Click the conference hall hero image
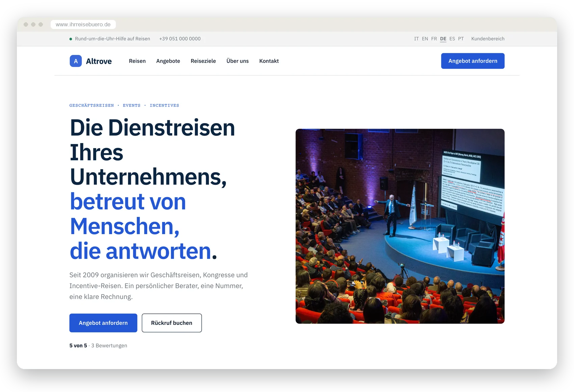 [x=400, y=226]
